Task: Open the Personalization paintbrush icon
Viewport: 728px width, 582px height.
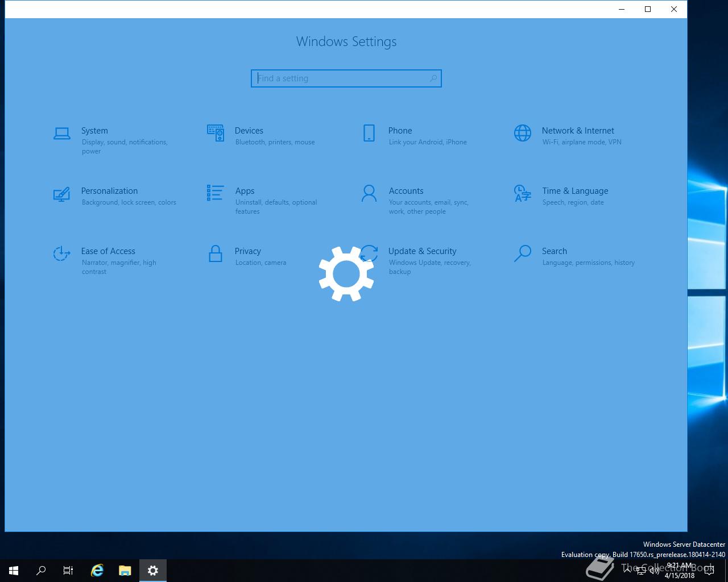Action: click(x=62, y=194)
